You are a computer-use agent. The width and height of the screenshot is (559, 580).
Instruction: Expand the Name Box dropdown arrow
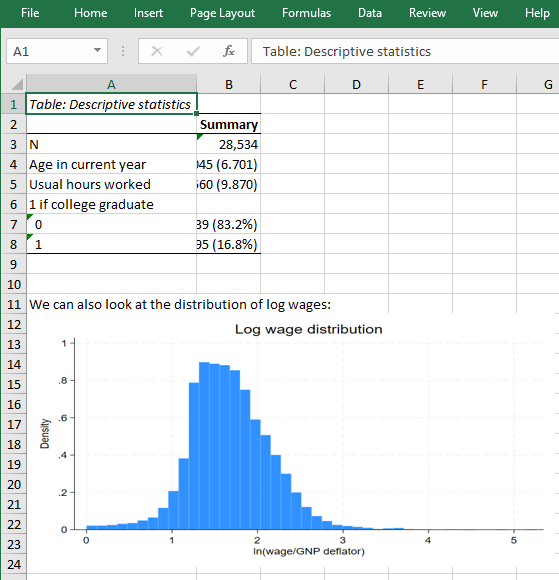pos(97,51)
